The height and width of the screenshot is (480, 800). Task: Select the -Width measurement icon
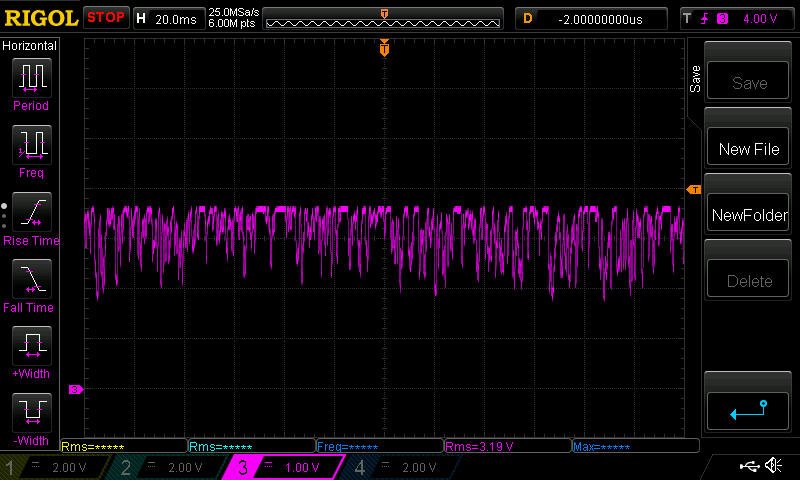(x=32, y=413)
